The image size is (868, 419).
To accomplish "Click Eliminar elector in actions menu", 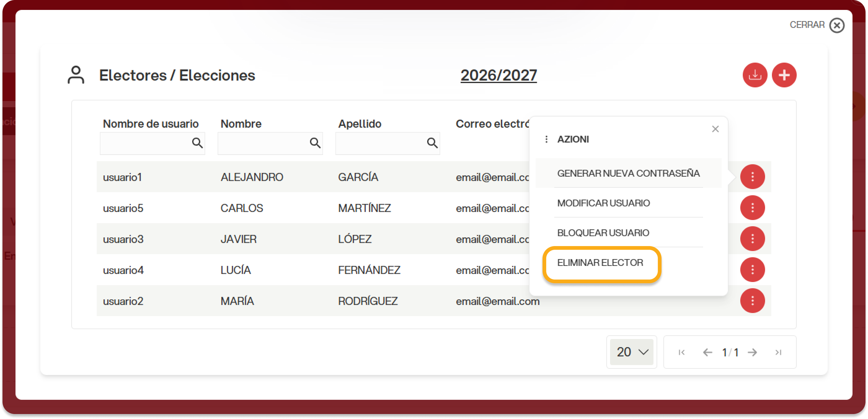I will [600, 262].
